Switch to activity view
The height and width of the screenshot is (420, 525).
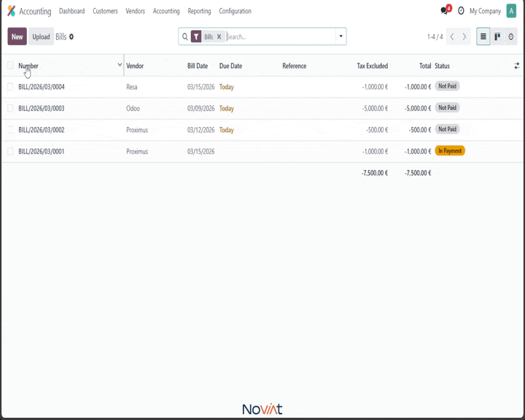510,36
